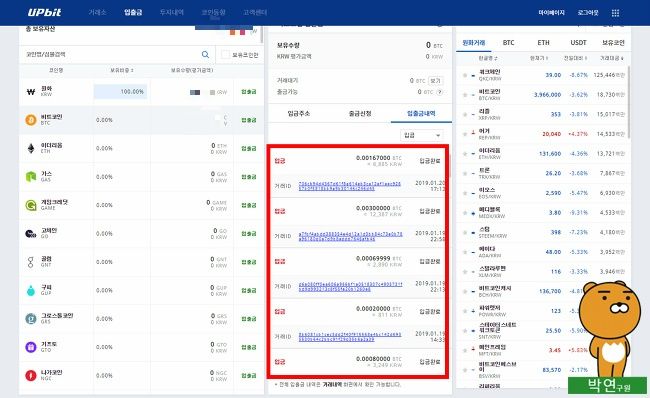Screen dimensions: 650x398
Task: Open the apps grid icon in header
Action: 615,13
